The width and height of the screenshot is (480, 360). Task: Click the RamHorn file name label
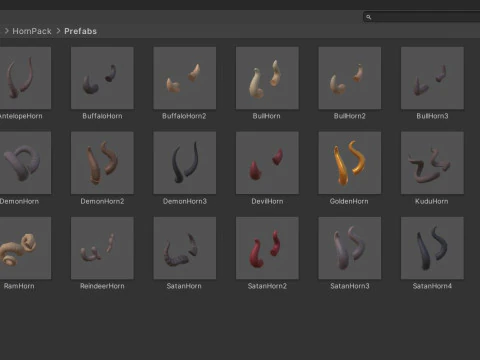coord(19,286)
